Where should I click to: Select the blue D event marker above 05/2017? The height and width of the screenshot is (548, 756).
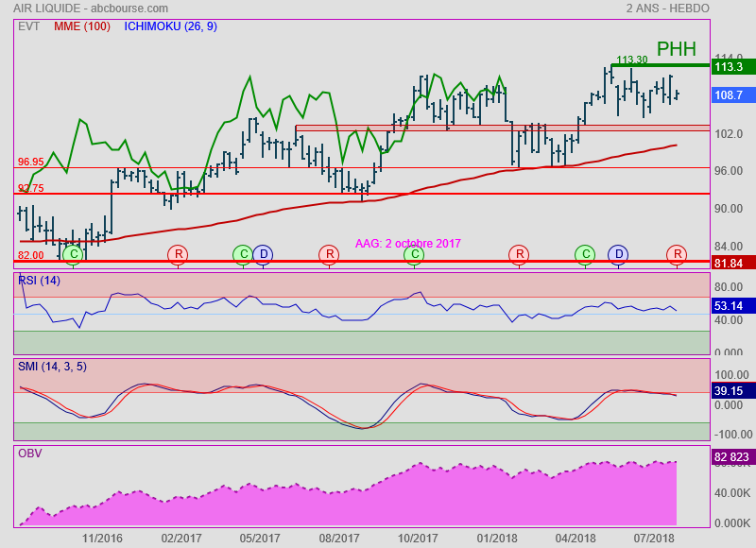point(264,254)
